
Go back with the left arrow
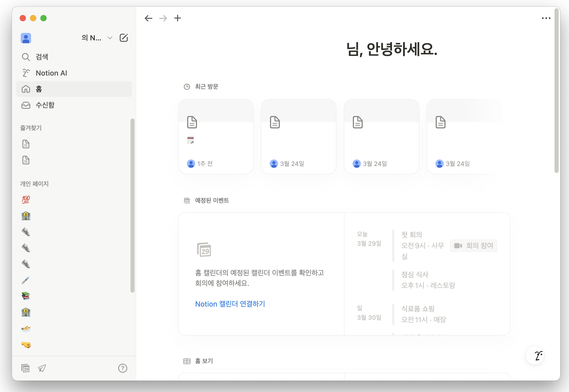149,18
